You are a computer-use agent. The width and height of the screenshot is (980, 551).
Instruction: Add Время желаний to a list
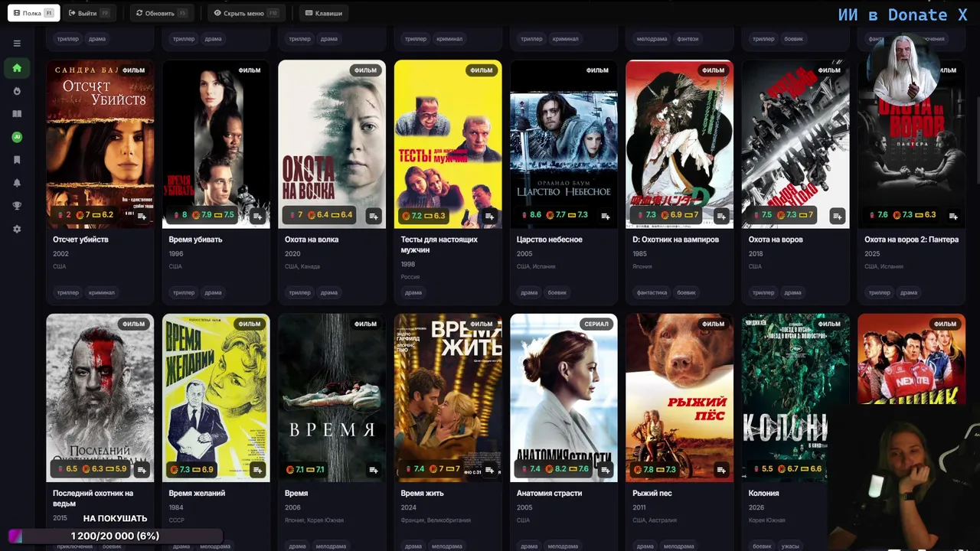[257, 470]
